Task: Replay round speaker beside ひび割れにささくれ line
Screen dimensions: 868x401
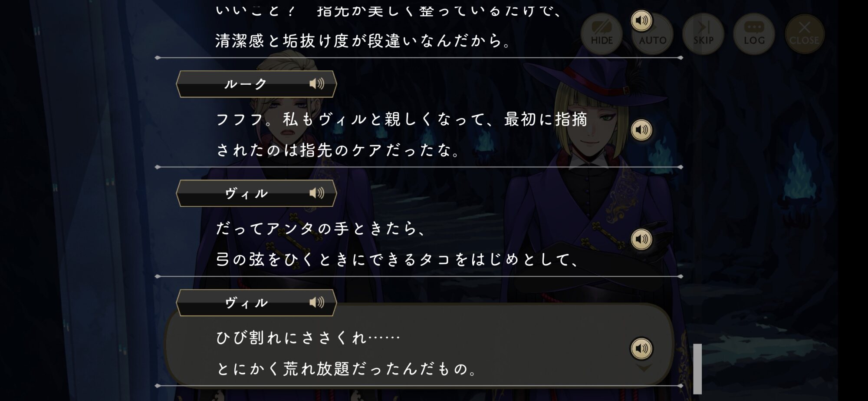Action: coord(641,348)
